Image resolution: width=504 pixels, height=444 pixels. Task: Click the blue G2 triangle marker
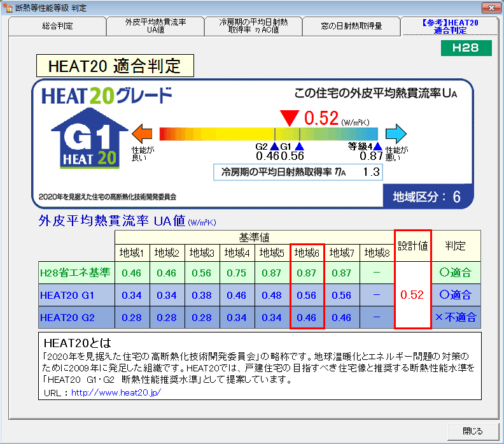274,147
